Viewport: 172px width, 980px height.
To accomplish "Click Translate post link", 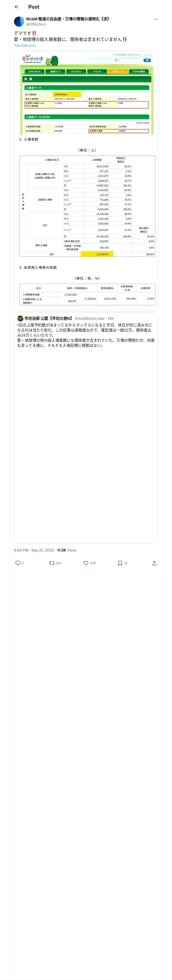I will [25, 46].
